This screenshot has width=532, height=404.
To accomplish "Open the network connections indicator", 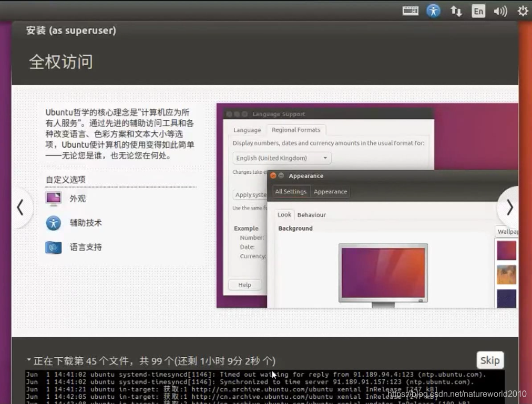I will (456, 11).
